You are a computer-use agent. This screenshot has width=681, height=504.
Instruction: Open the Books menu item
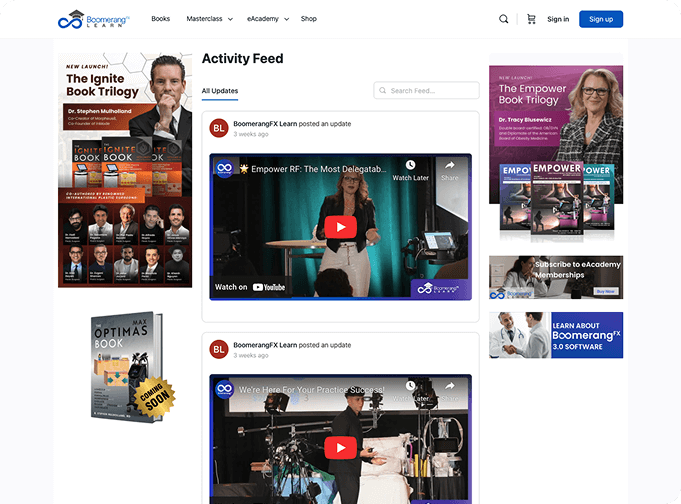point(161,19)
